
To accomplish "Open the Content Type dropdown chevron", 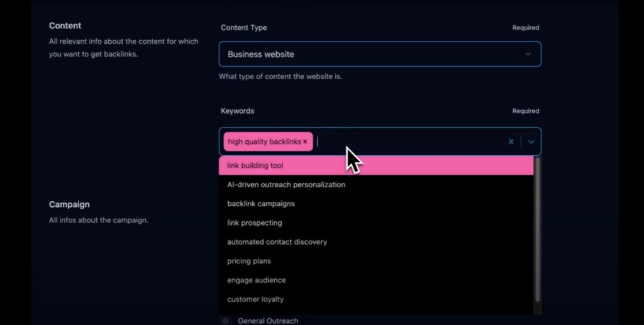I will [528, 54].
